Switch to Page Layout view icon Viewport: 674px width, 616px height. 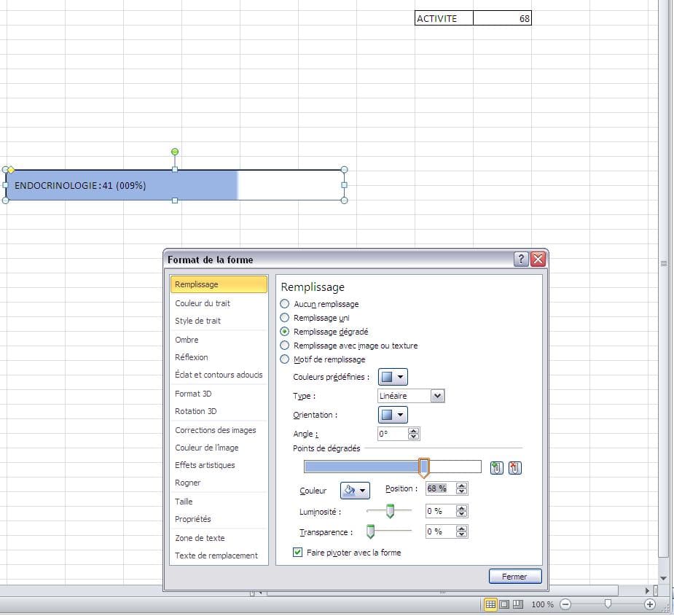(x=504, y=604)
